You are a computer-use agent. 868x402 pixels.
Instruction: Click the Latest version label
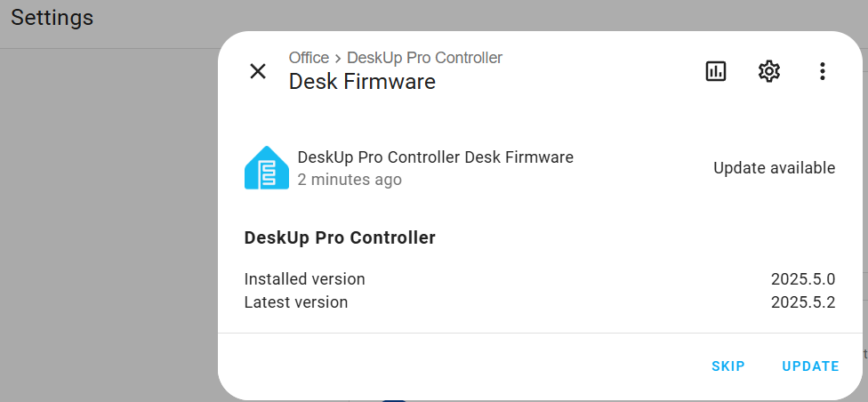coord(296,302)
